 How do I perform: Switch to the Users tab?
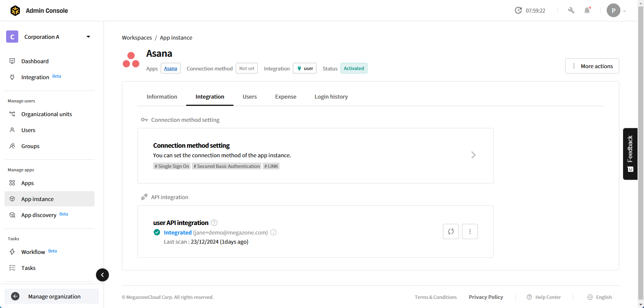click(250, 97)
